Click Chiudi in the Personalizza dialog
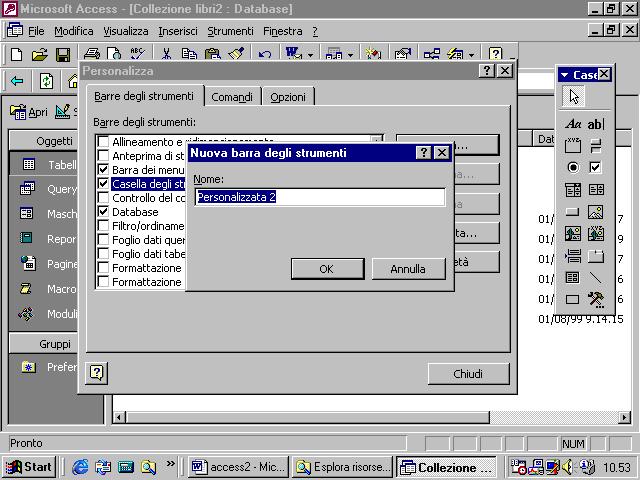The image size is (640, 480). point(468,373)
